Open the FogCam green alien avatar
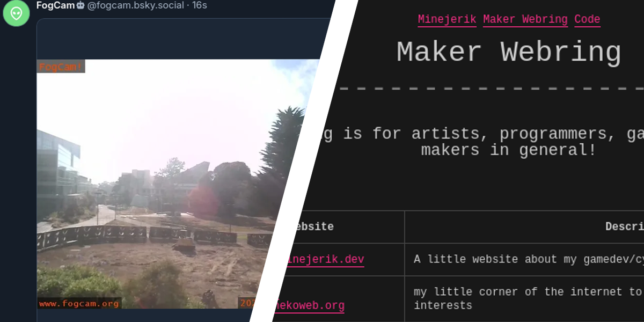 point(16,13)
